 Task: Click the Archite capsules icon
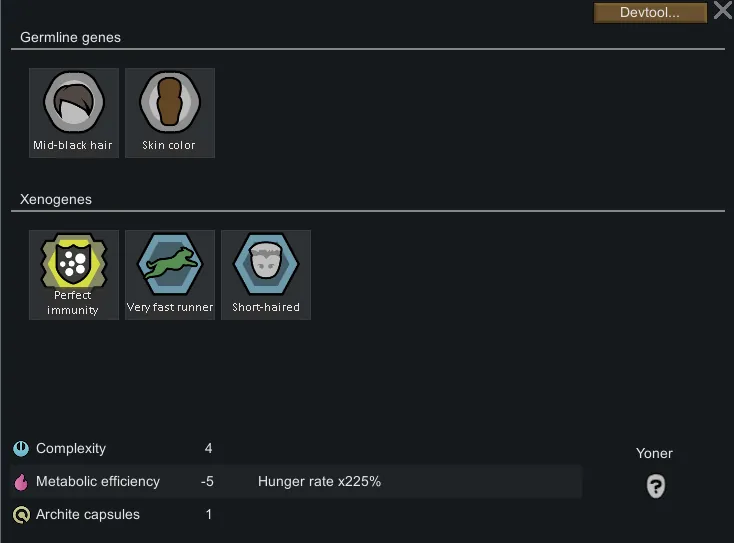coord(21,515)
